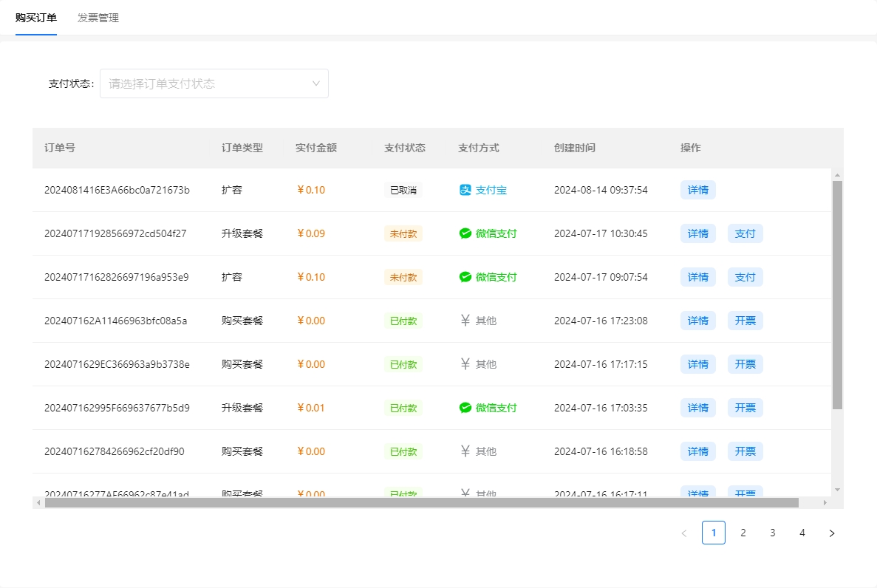Open 详情 for the cancelled Alipay order
Screen dimensions: 877x588
pos(698,190)
